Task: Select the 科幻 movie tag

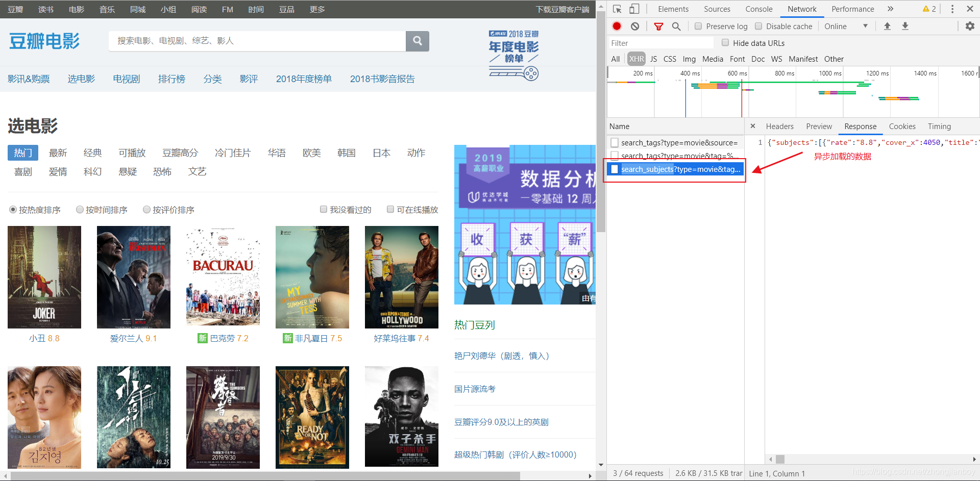Action: [x=92, y=172]
